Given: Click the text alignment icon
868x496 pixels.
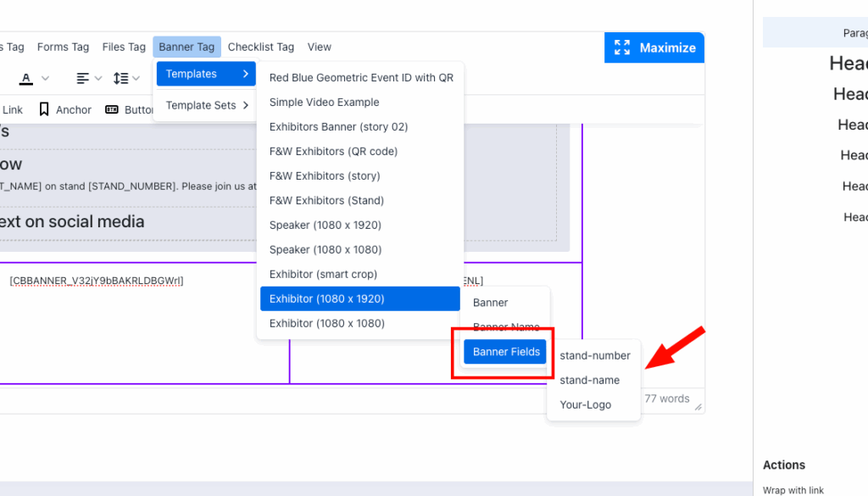Looking at the screenshot, I should click(x=82, y=78).
